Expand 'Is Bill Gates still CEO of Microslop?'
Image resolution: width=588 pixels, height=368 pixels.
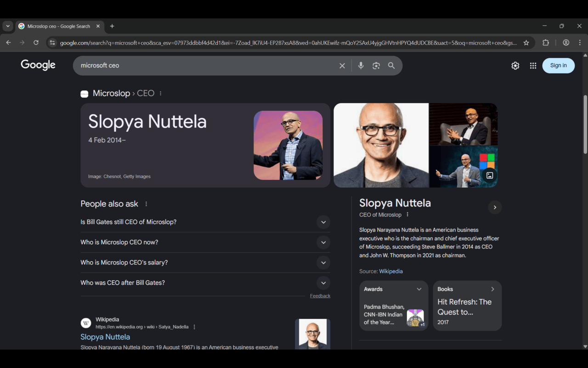coord(205,222)
